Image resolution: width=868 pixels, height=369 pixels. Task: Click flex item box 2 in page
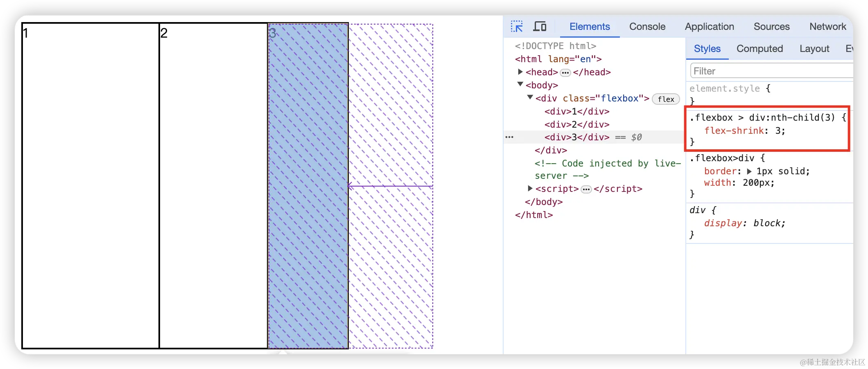(213, 186)
